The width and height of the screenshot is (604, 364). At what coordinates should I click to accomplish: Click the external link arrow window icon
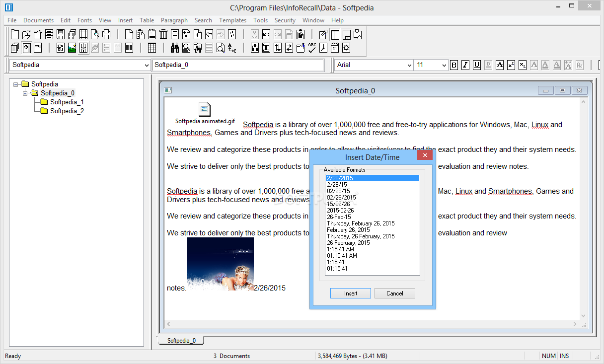(x=323, y=34)
